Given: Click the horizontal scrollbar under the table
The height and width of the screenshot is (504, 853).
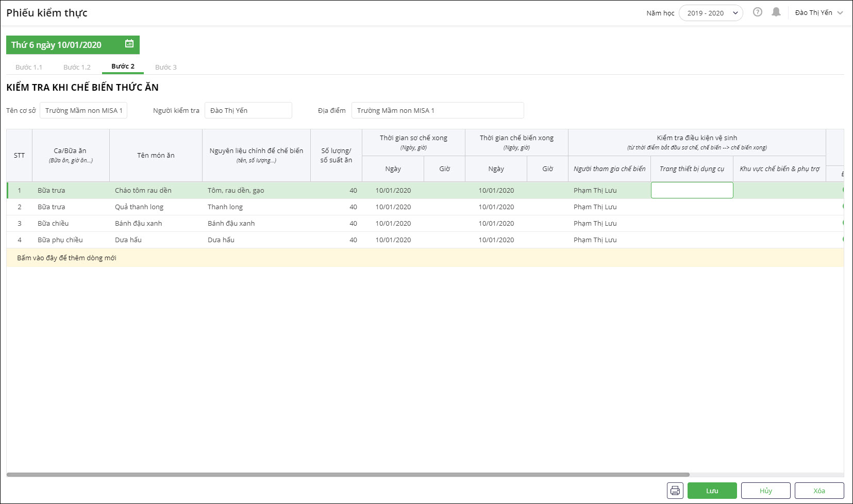Looking at the screenshot, I should pos(348,475).
